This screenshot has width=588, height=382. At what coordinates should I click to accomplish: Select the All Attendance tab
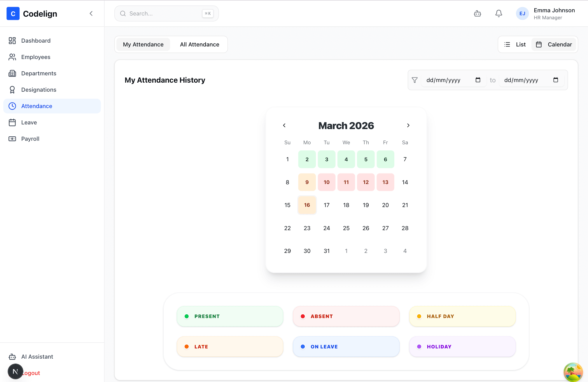coord(199,44)
